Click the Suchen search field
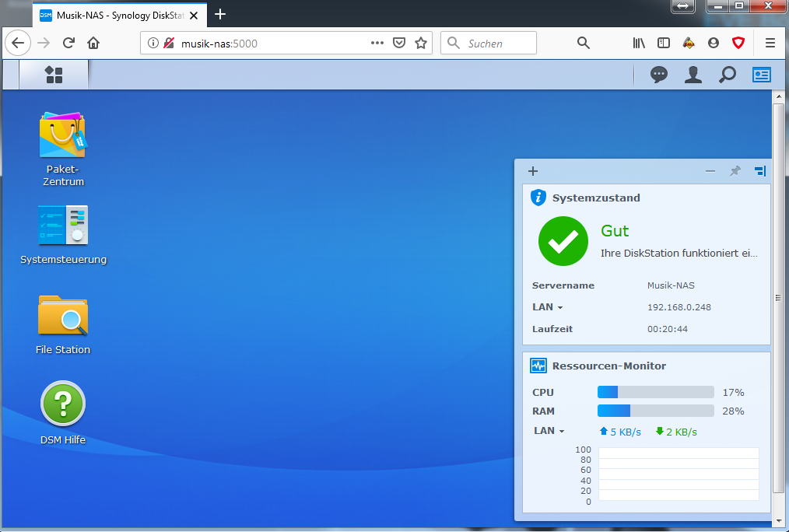789x532 pixels. pyautogui.click(x=489, y=44)
